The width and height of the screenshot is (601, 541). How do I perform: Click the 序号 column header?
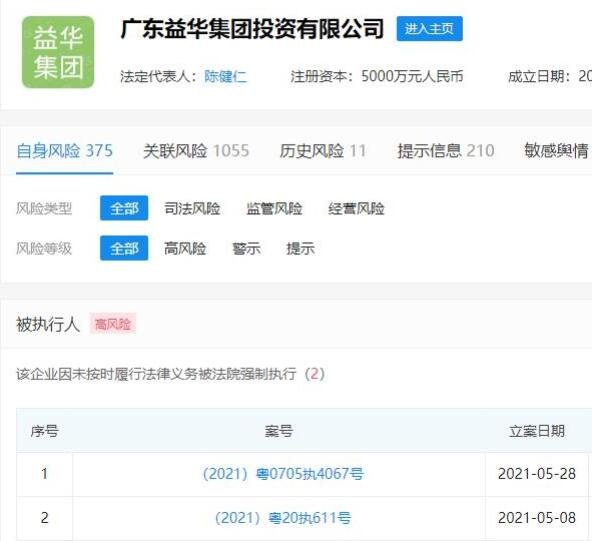coord(44,431)
